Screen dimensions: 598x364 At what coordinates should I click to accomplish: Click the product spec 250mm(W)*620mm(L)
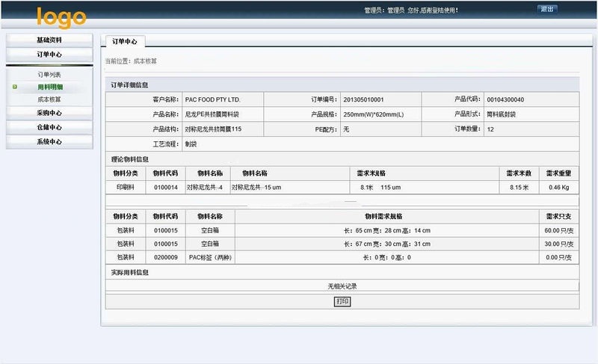tap(373, 114)
